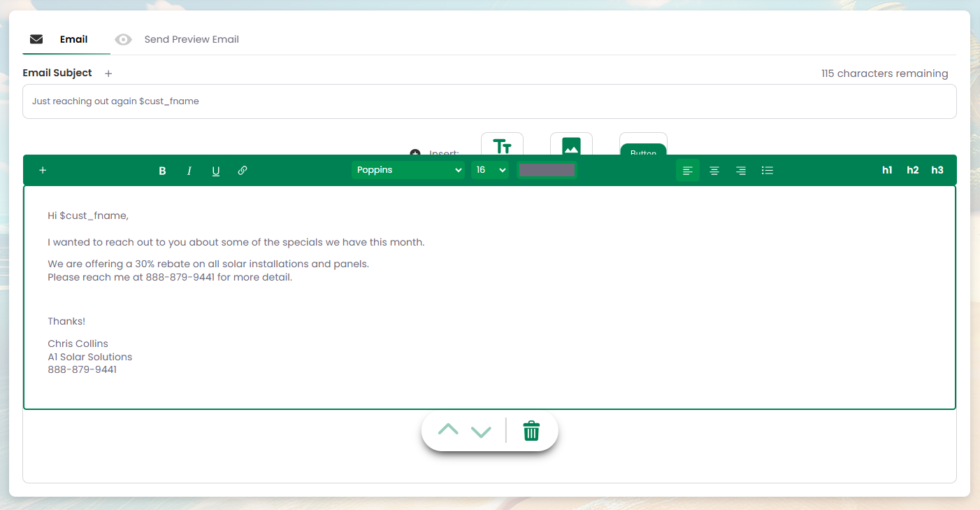The width and height of the screenshot is (980, 510).
Task: Toggle bold formatting in toolbar
Action: coord(162,171)
